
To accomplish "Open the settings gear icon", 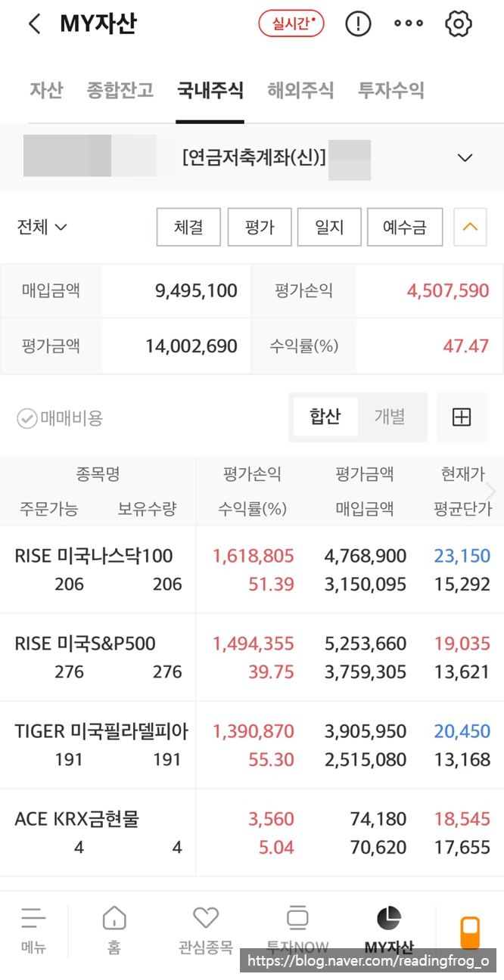I will coord(459,24).
